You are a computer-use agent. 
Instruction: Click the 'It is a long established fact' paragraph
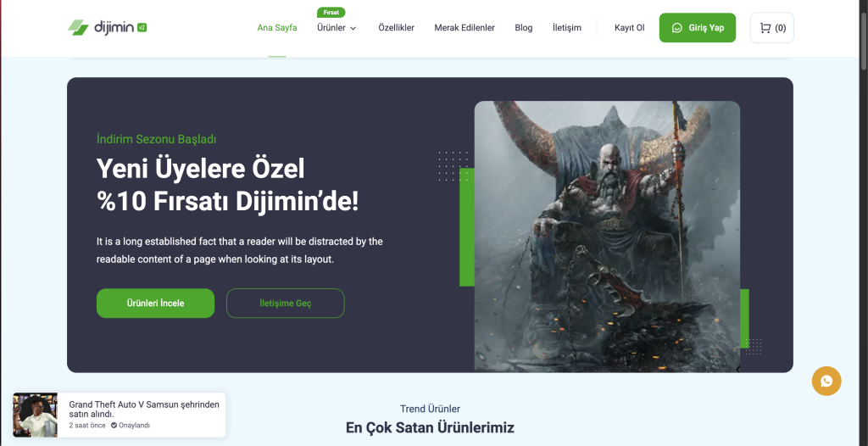[240, 250]
